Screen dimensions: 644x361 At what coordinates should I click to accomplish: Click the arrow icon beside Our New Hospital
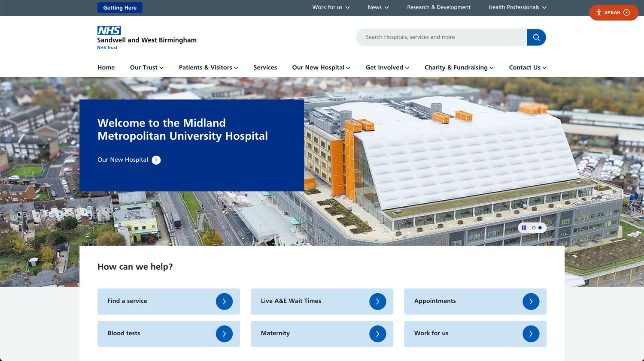tap(156, 160)
